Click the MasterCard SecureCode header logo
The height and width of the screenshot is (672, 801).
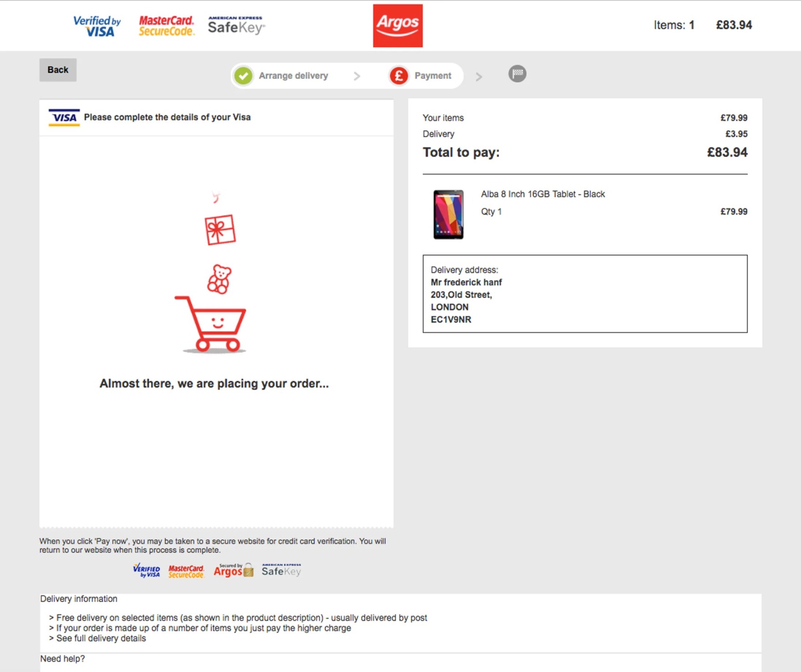[167, 26]
